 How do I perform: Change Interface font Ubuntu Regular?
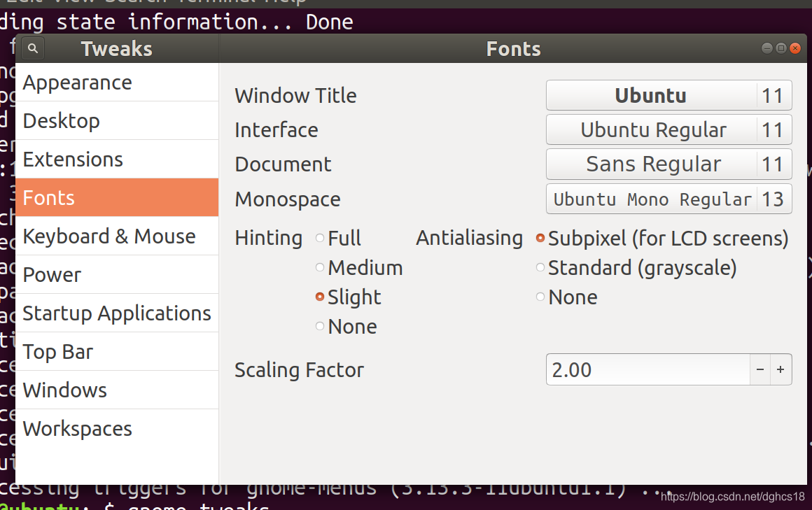click(x=668, y=129)
